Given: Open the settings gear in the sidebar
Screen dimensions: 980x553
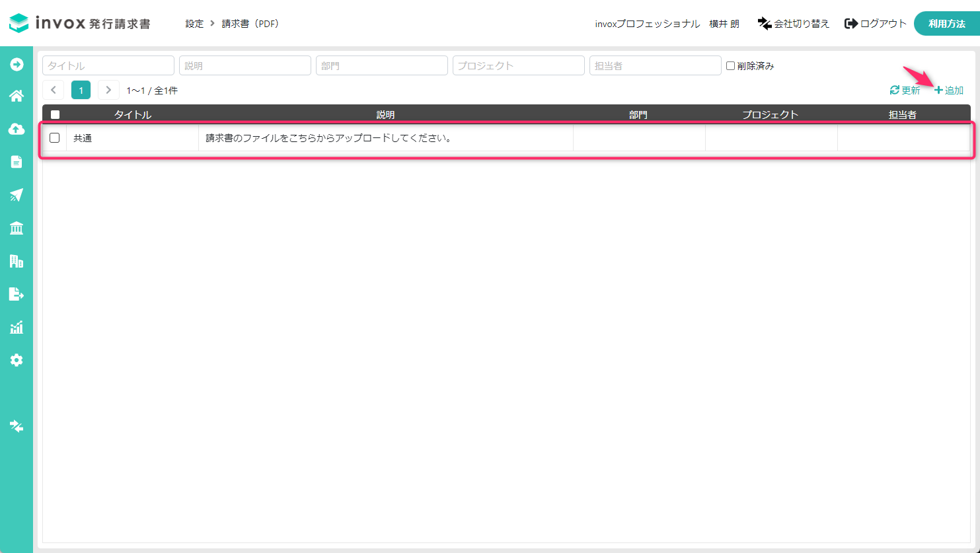Looking at the screenshot, I should pos(16,360).
